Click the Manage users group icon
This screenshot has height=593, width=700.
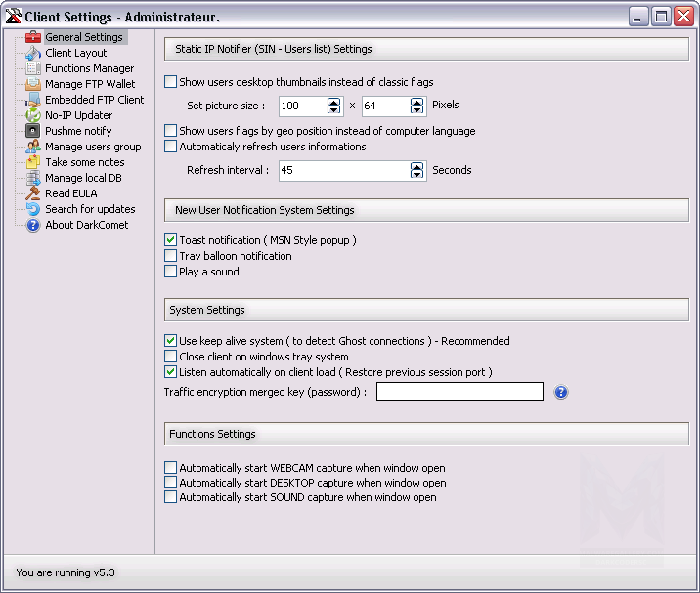(x=33, y=147)
